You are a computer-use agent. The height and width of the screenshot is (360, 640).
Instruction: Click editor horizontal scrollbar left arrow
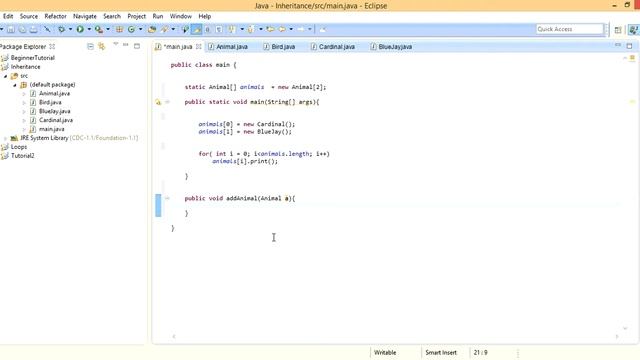tap(174, 337)
